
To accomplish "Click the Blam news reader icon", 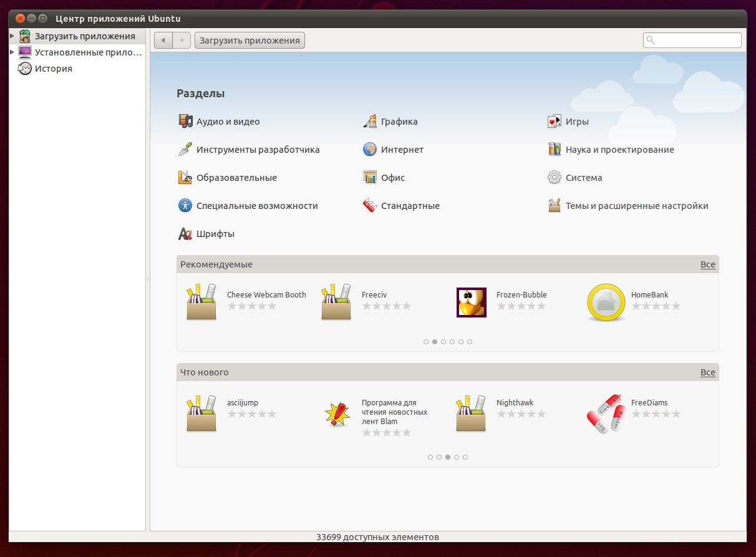I will pos(337,414).
